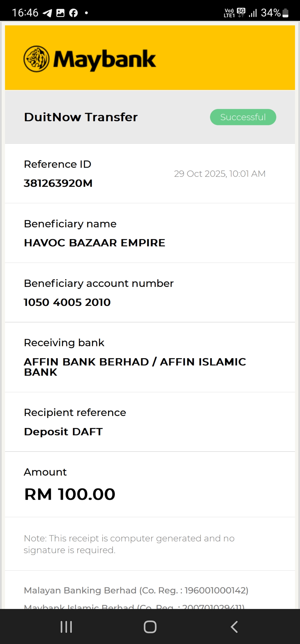This screenshot has height=644, width=300.
Task: Tap the Facebook notification icon
Action: tap(73, 13)
